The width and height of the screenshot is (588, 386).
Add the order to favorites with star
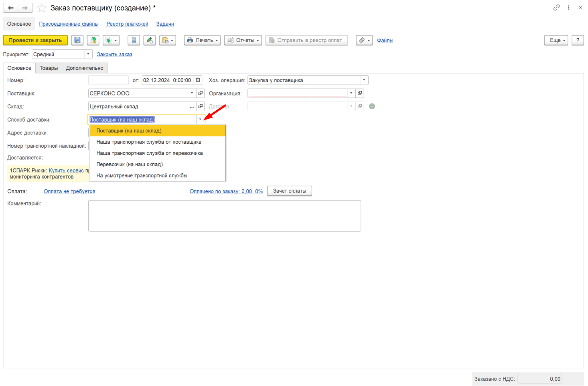point(41,8)
